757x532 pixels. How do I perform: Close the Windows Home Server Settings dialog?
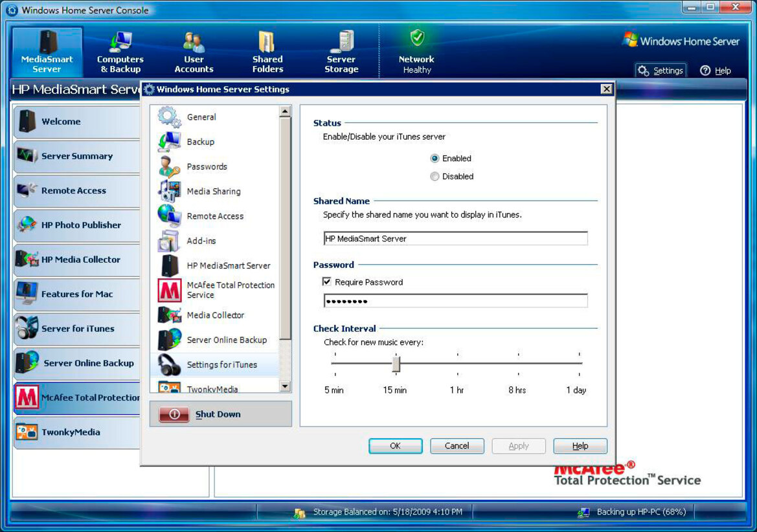(x=606, y=89)
